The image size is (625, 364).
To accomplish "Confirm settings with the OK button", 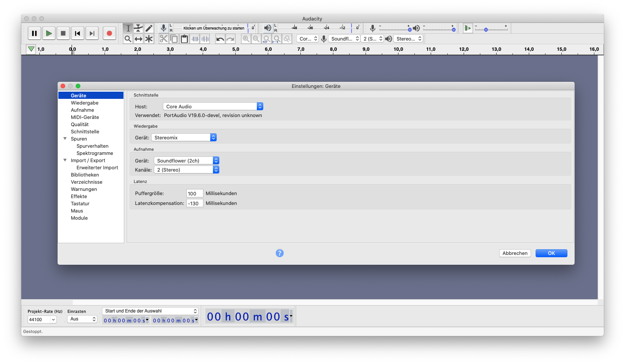I will point(552,253).
